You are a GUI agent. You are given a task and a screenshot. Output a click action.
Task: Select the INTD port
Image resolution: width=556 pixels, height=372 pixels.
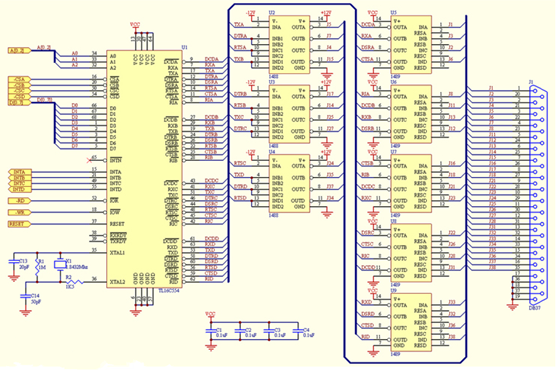click(19, 189)
